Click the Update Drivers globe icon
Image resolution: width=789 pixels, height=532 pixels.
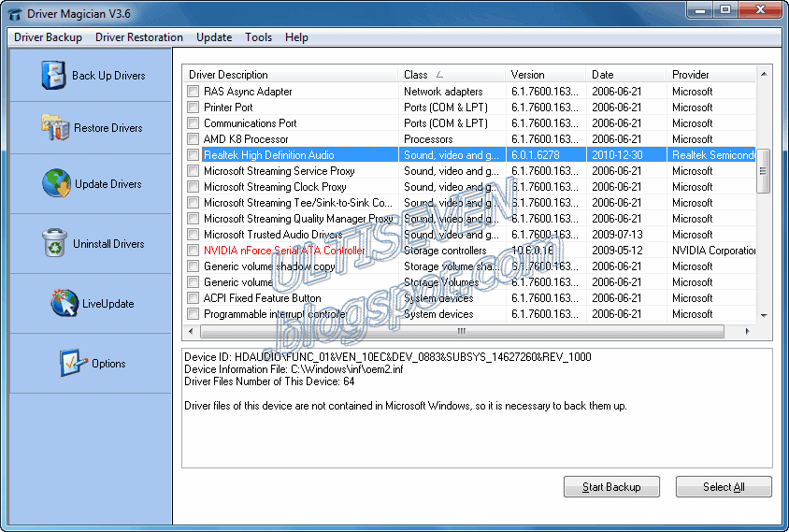(x=56, y=182)
